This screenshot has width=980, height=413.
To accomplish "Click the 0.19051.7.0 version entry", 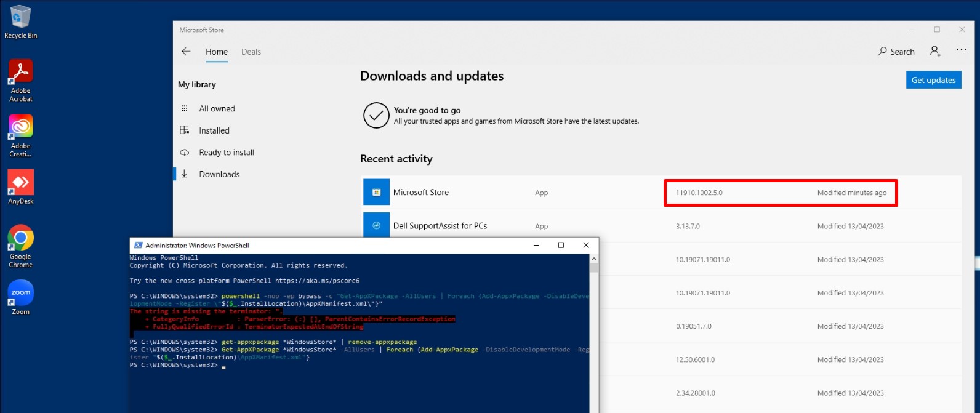I will [693, 326].
